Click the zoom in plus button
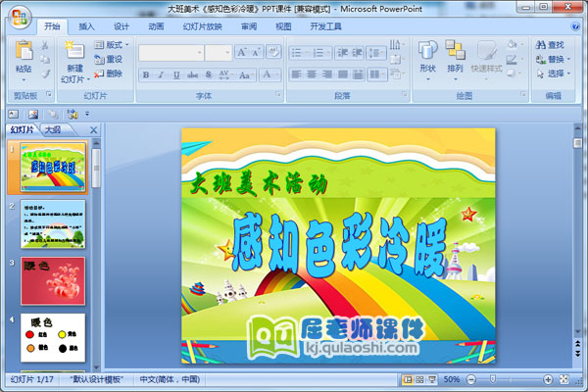 tap(548, 379)
